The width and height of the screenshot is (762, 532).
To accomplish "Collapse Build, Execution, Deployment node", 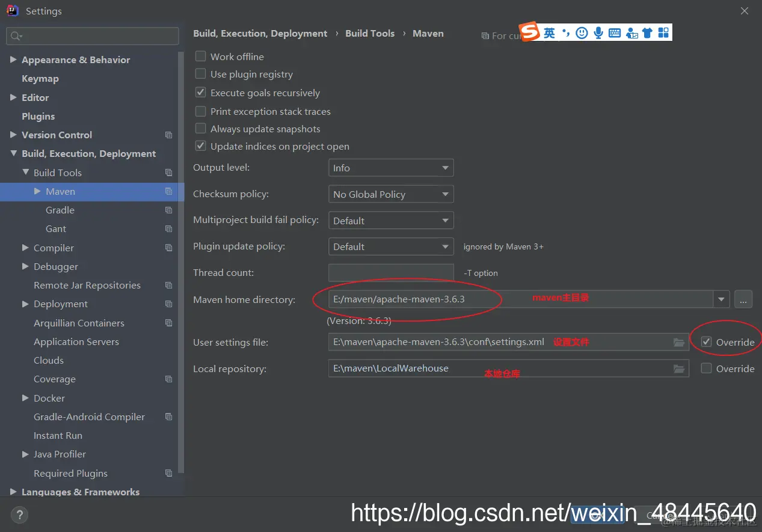I will pos(13,154).
